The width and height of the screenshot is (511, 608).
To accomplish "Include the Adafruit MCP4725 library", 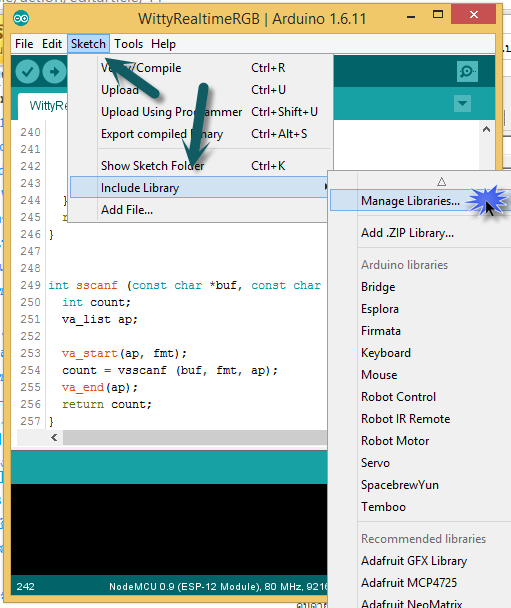I will coord(420,583).
